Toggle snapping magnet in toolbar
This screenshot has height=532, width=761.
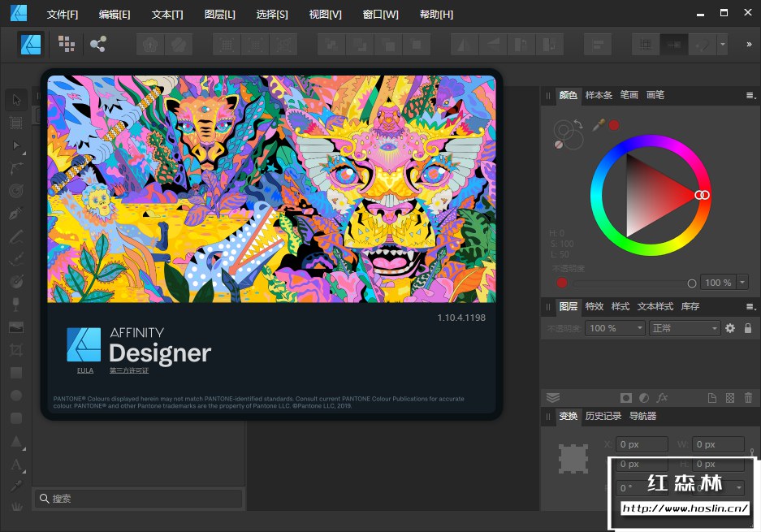(x=703, y=45)
